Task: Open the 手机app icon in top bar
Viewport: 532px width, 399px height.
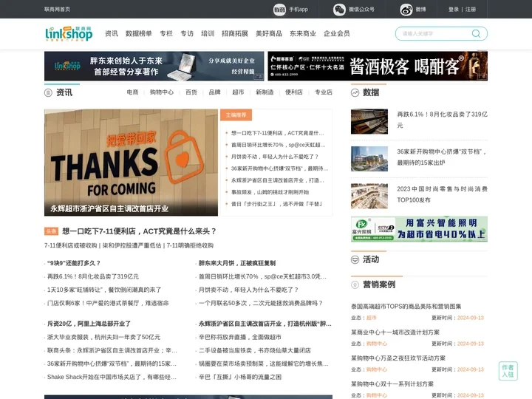Action: (279, 10)
